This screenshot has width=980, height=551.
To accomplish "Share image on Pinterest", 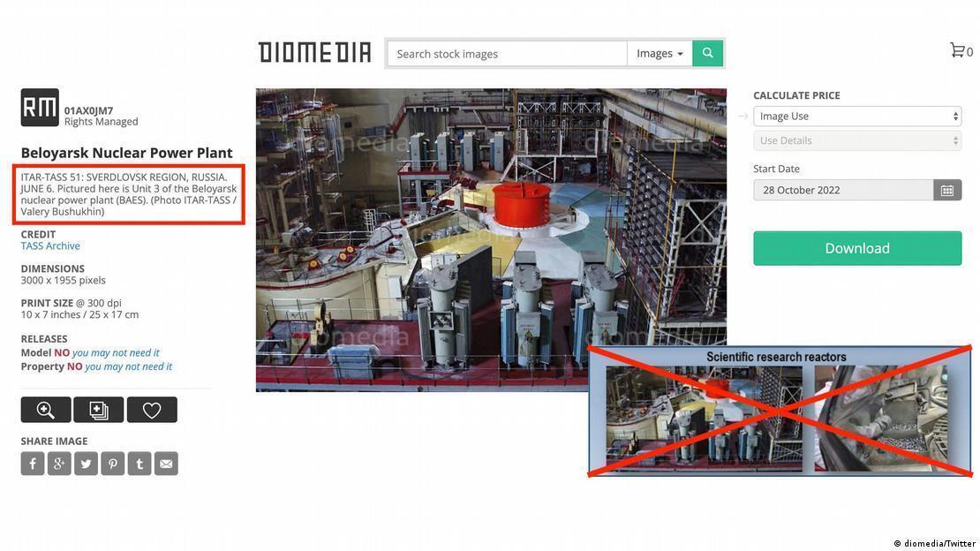I will pos(113,464).
